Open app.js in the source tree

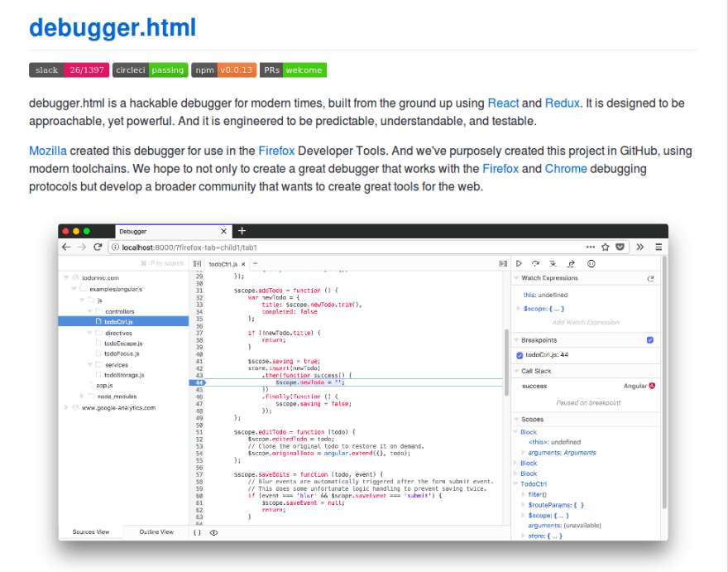(x=104, y=385)
